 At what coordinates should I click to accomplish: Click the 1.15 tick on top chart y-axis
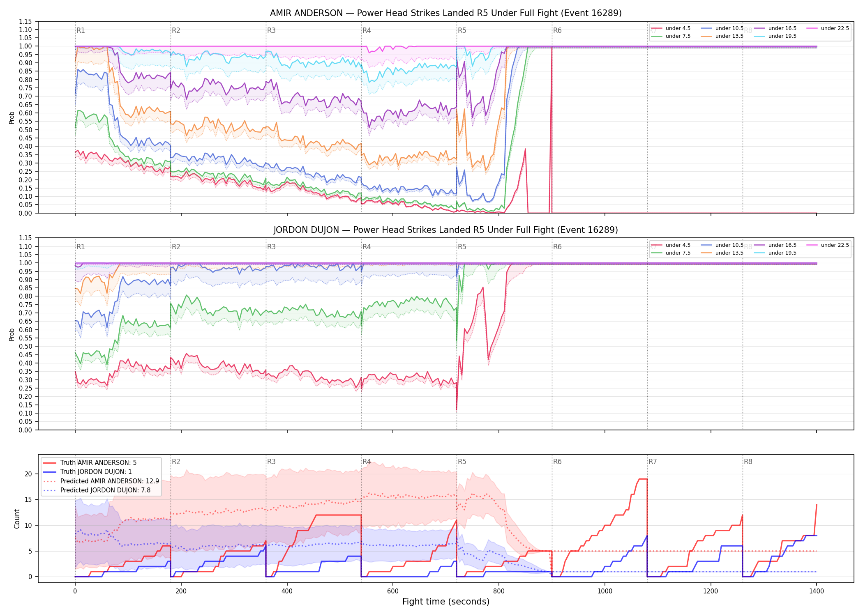point(25,21)
